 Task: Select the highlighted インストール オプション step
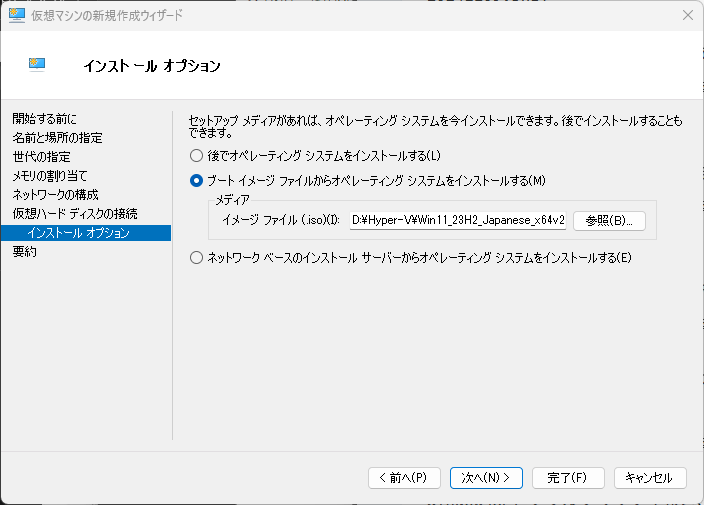click(x=86, y=233)
